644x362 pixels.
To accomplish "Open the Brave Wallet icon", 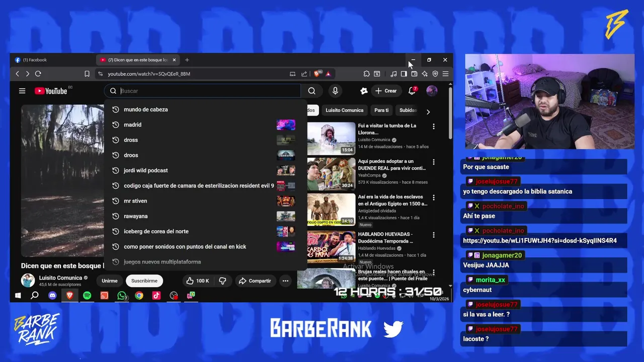I will (414, 74).
